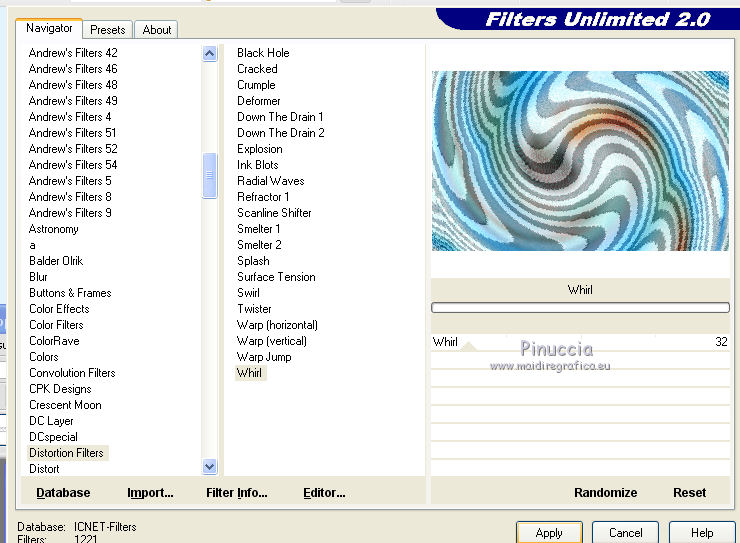This screenshot has width=740, height=543.
Task: Select the CPK Designs category
Action: click(x=60, y=389)
